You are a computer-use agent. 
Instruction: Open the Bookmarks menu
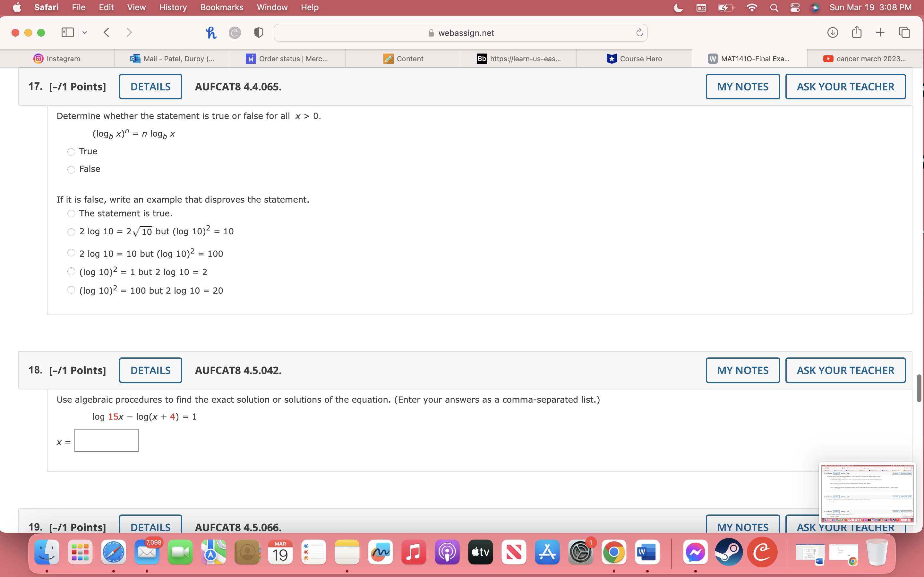222,7
